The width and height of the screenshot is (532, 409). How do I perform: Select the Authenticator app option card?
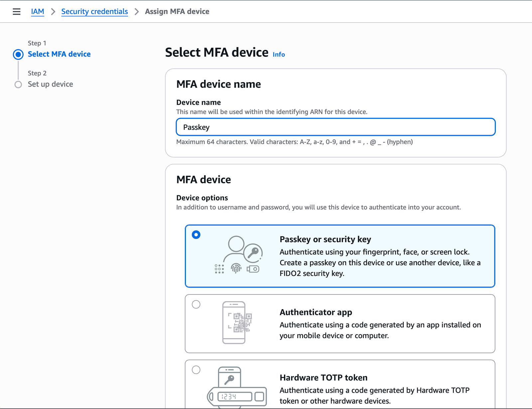tap(340, 323)
